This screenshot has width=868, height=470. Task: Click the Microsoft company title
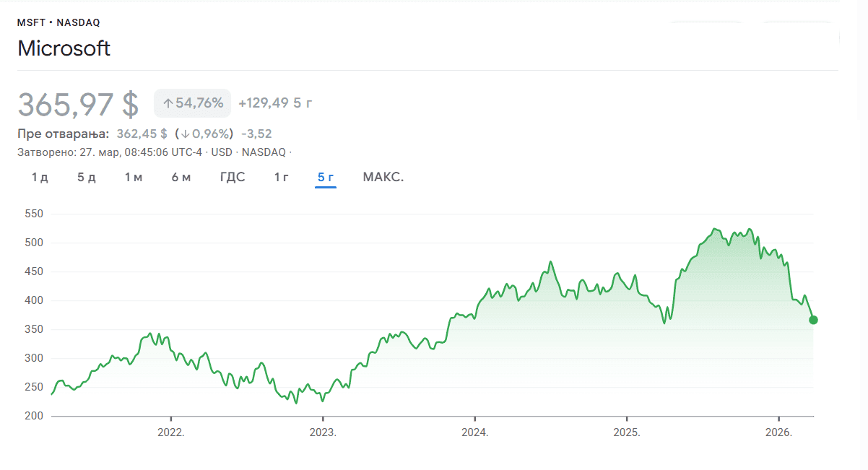64,48
